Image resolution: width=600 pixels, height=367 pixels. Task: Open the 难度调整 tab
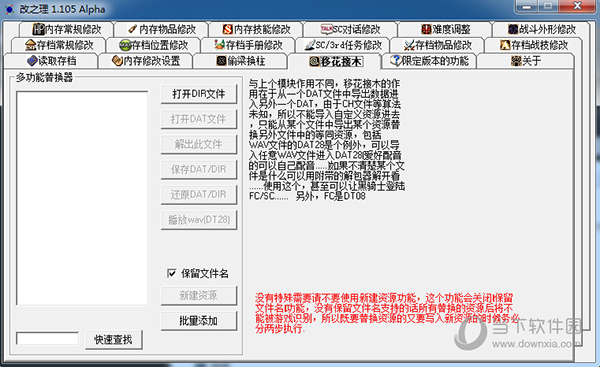[x=446, y=29]
